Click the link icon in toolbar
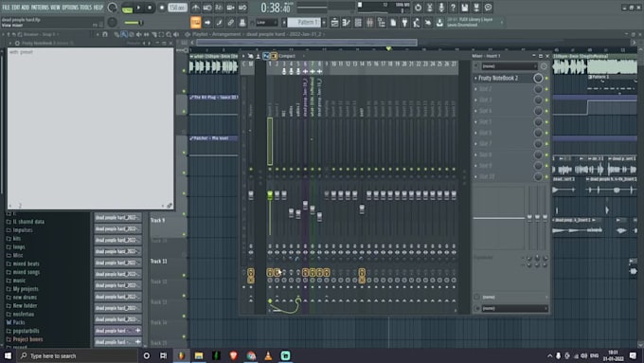This screenshot has width=644, height=363. point(231,23)
